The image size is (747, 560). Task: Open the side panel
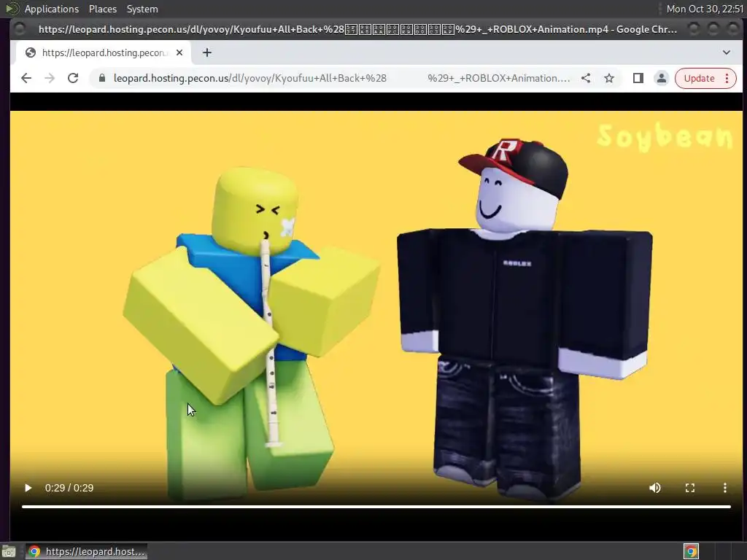tap(638, 78)
